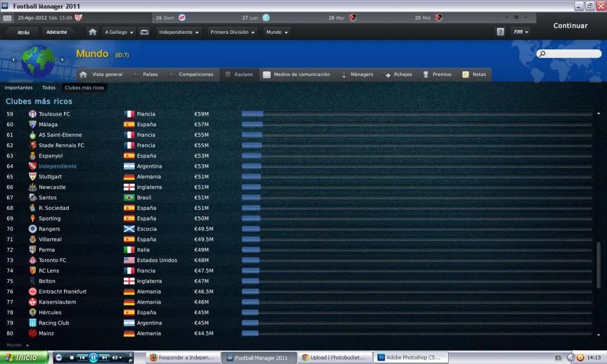607x364 pixels.
Task: Open the Primera División dropdown
Action: click(232, 32)
